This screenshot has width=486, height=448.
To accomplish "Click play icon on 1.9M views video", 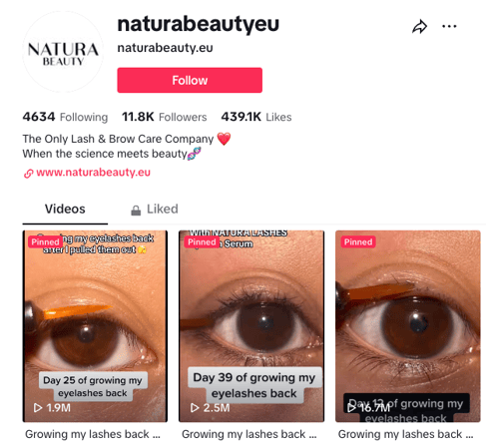I will pyautogui.click(x=38, y=407).
